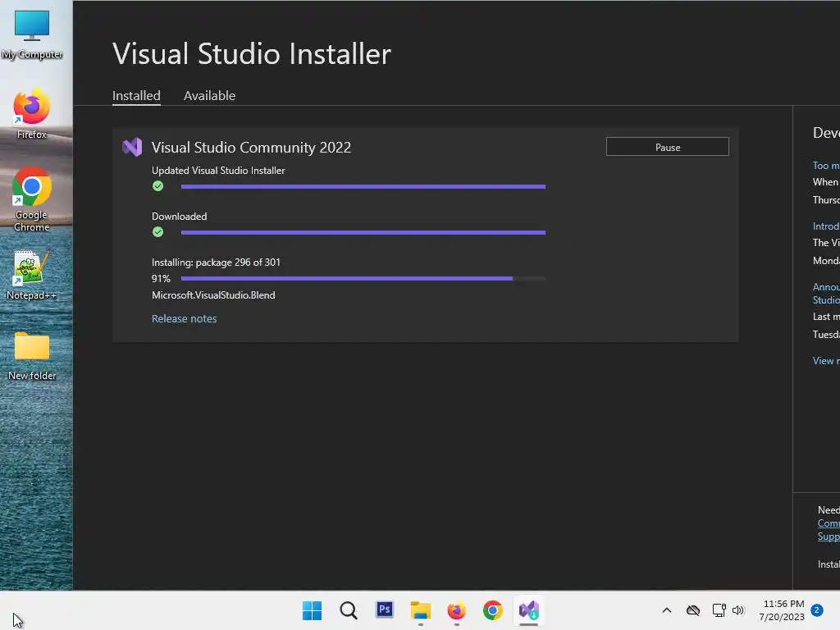Launch Chrome from the taskbar
Image resolution: width=840 pixels, height=630 pixels.
click(x=493, y=610)
